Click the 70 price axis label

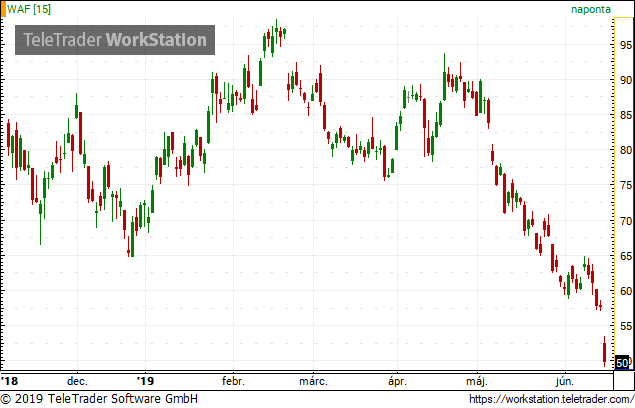click(626, 221)
